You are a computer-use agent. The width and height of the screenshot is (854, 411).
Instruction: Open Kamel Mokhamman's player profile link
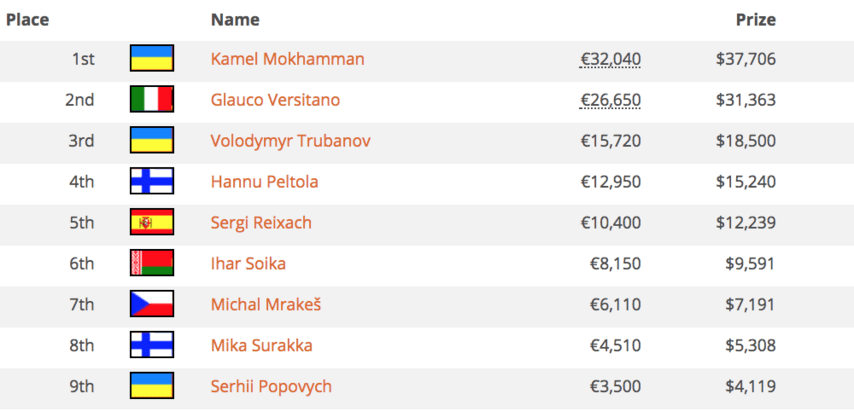(288, 59)
